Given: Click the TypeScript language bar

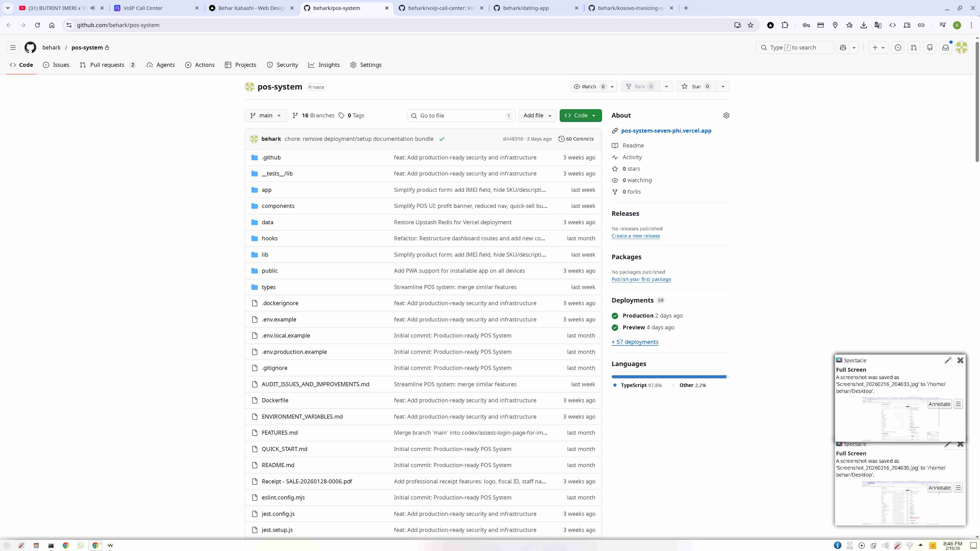Looking at the screenshot, I should 669,377.
